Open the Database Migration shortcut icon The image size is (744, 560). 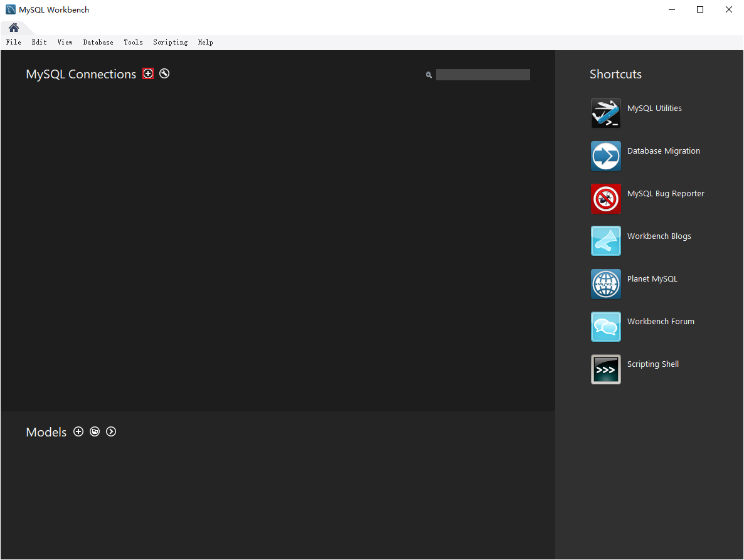pyautogui.click(x=605, y=156)
